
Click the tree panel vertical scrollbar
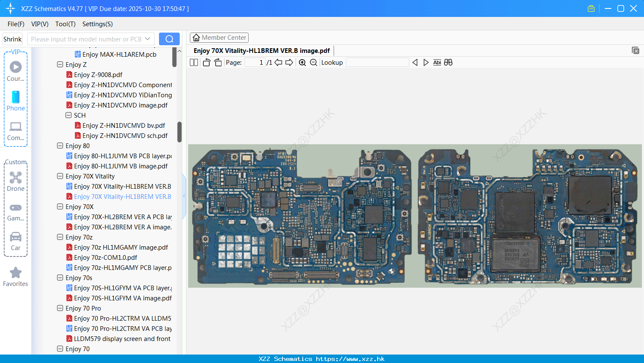tap(179, 132)
